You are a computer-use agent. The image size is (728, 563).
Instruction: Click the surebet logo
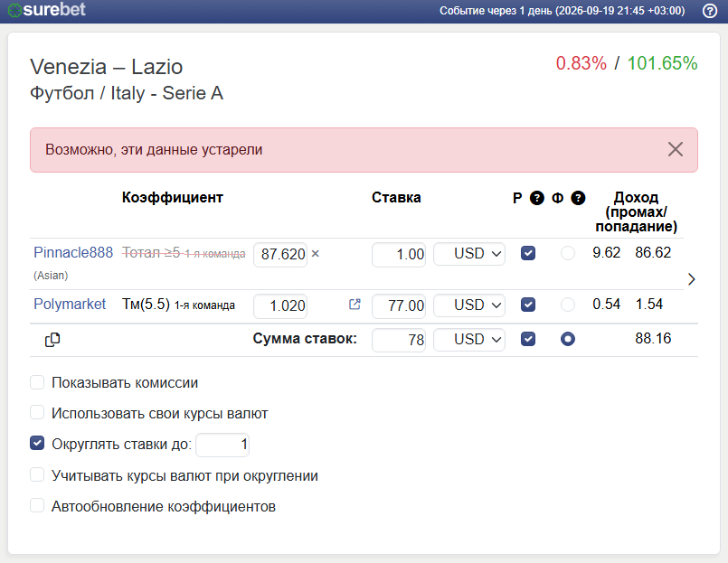click(47, 10)
